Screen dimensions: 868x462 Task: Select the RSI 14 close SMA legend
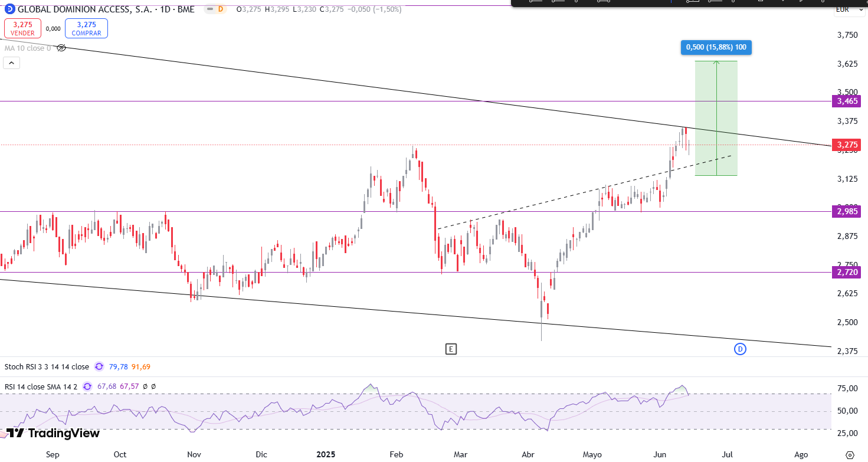click(41, 386)
